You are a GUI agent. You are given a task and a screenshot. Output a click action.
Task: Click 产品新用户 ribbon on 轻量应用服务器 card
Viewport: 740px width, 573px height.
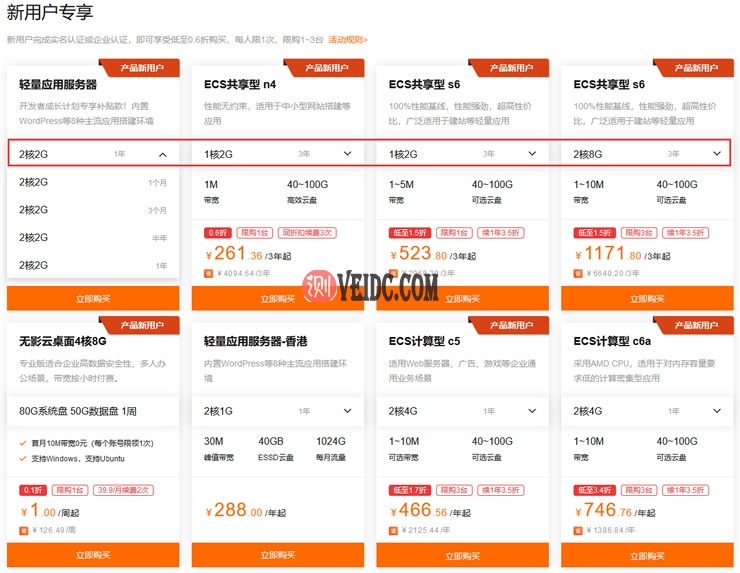[140, 67]
